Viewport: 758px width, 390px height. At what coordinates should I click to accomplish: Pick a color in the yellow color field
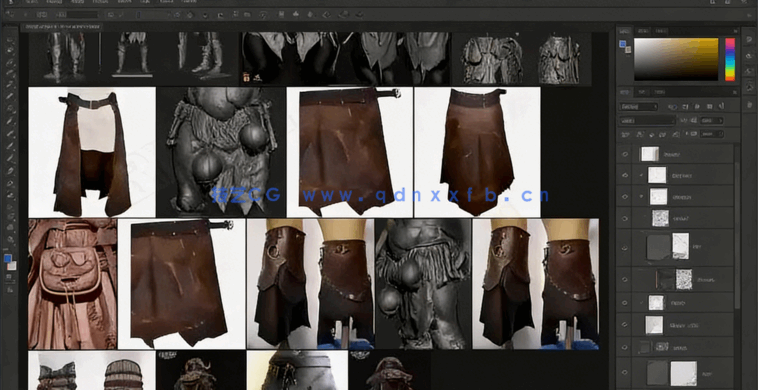coord(676,59)
